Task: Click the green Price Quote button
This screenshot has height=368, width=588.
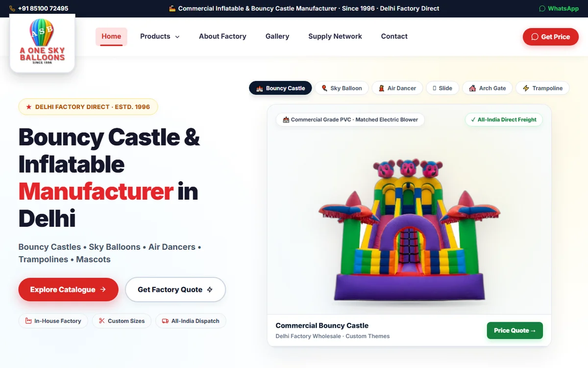Action: 514,330
